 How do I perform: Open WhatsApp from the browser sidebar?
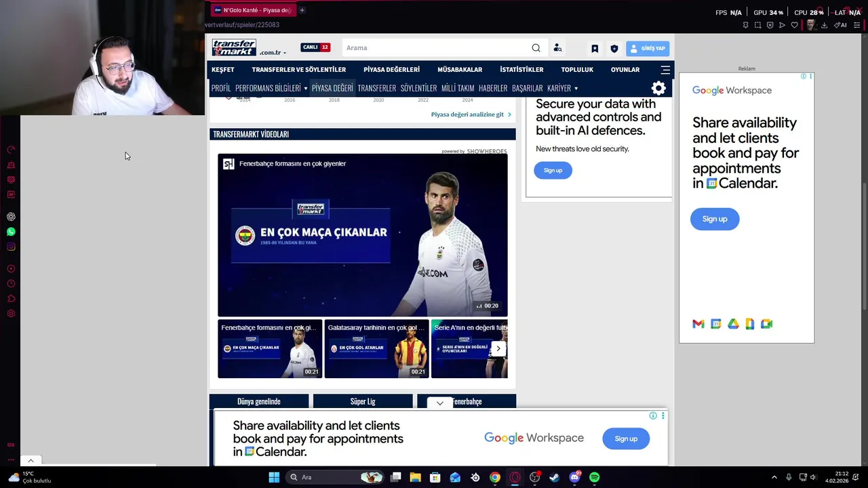11,232
